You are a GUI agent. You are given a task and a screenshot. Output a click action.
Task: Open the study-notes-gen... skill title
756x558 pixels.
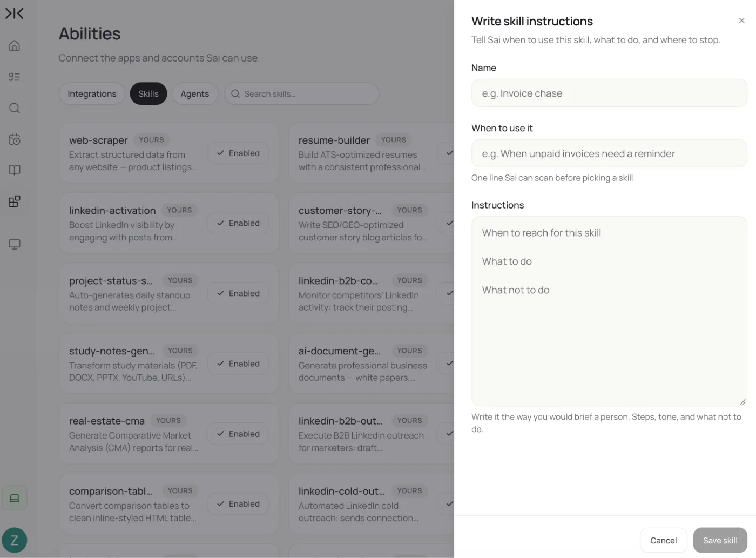tap(112, 351)
